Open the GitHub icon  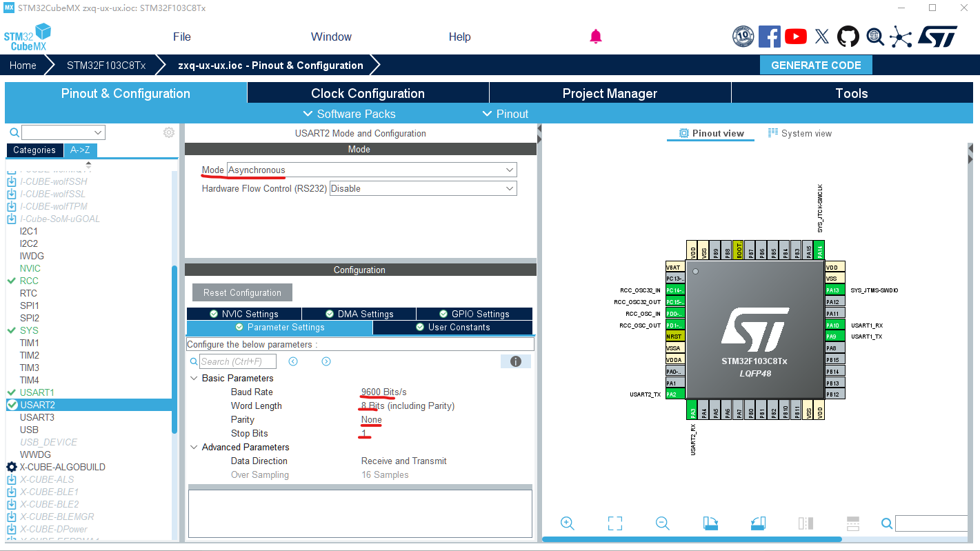848,37
